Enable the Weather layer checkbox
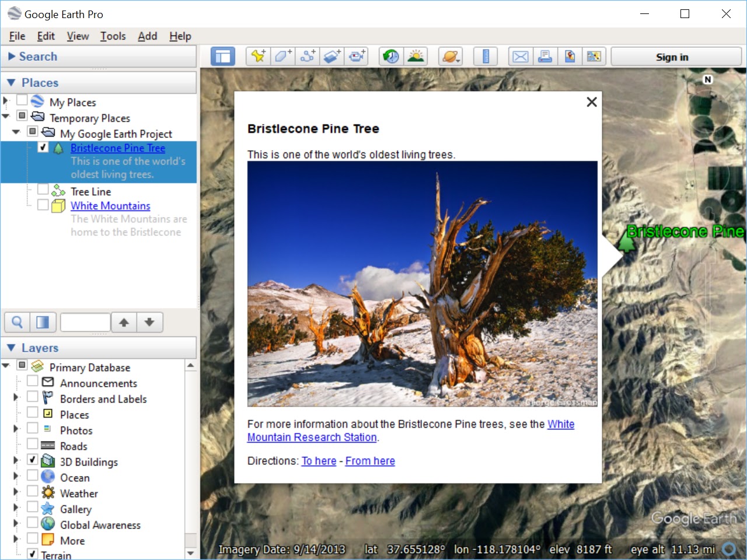This screenshot has width=747, height=560. 33,491
